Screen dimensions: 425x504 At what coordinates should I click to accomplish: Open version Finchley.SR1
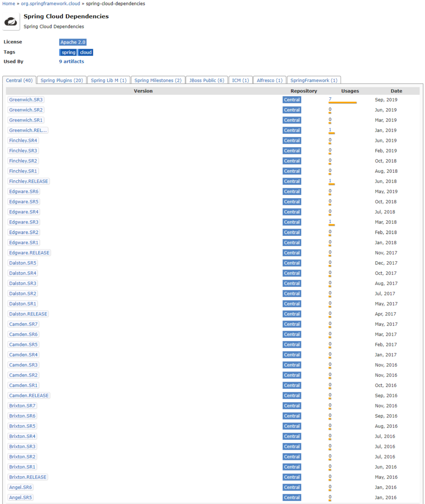click(x=23, y=171)
